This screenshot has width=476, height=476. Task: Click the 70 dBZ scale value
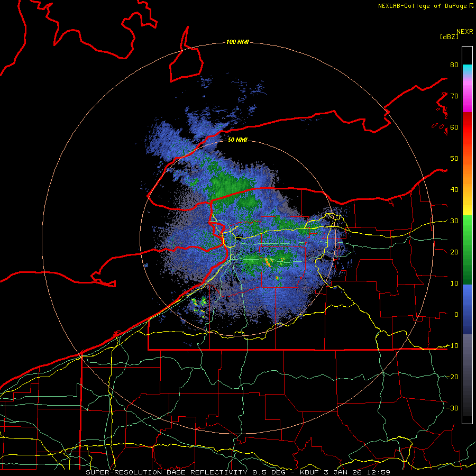[454, 96]
